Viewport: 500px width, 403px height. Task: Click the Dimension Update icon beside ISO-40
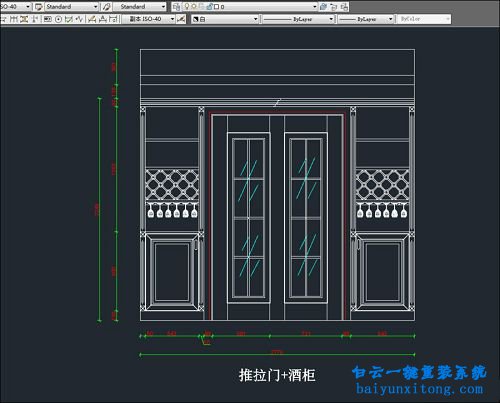click(181, 19)
